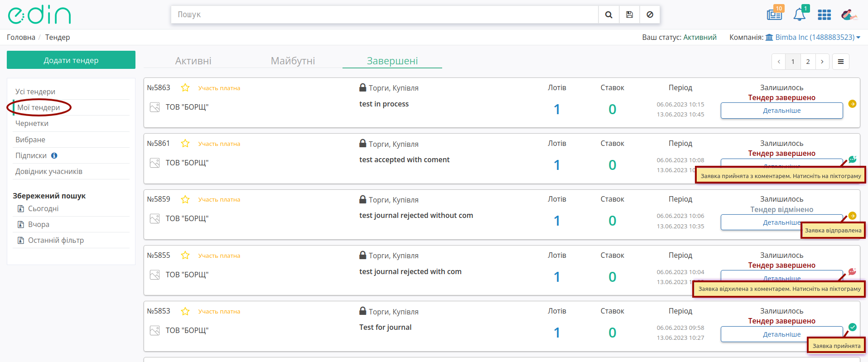Select saved search Сьогодні
Screen dimensions: 868x362
43,208
